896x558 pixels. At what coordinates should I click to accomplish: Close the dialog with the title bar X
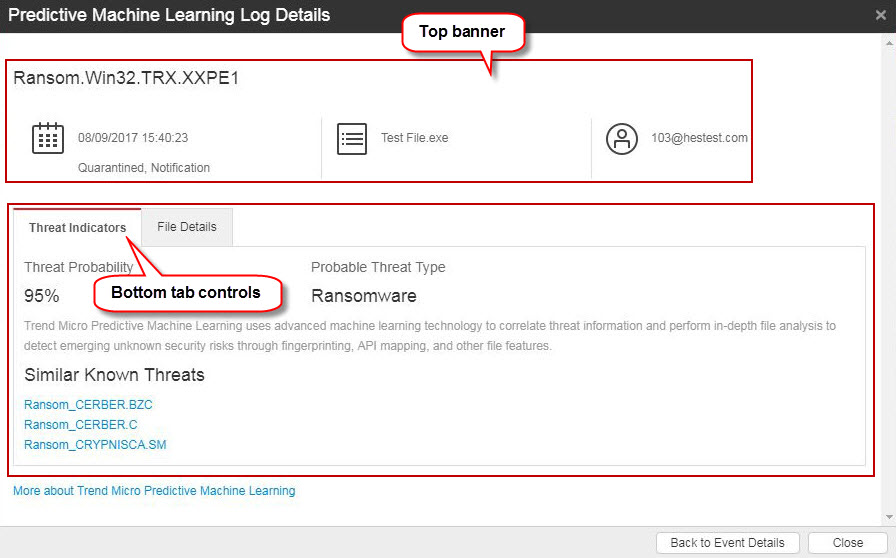click(880, 15)
